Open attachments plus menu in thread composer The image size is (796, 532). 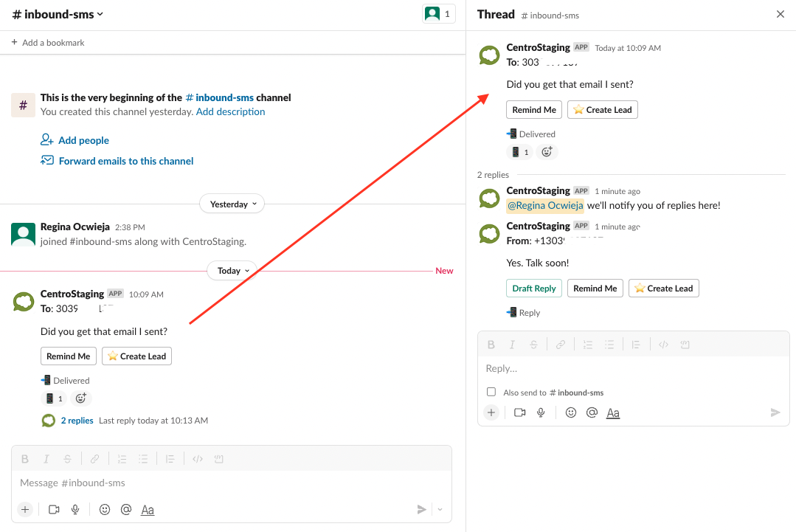[491, 412]
